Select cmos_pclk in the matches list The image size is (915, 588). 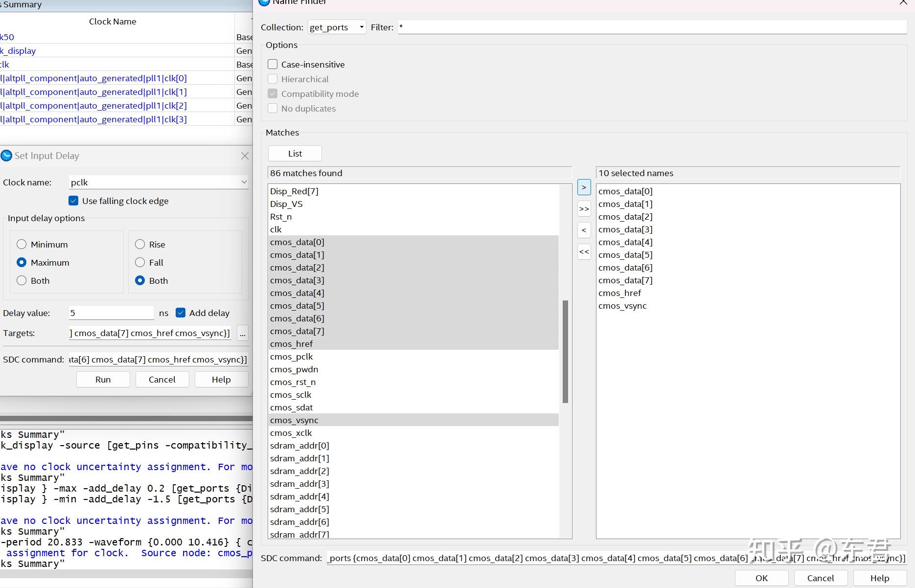click(292, 357)
